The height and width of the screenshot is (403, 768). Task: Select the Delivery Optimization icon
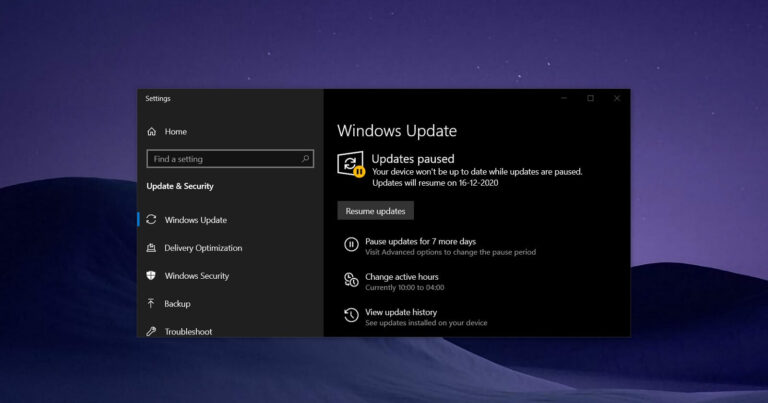coord(151,248)
